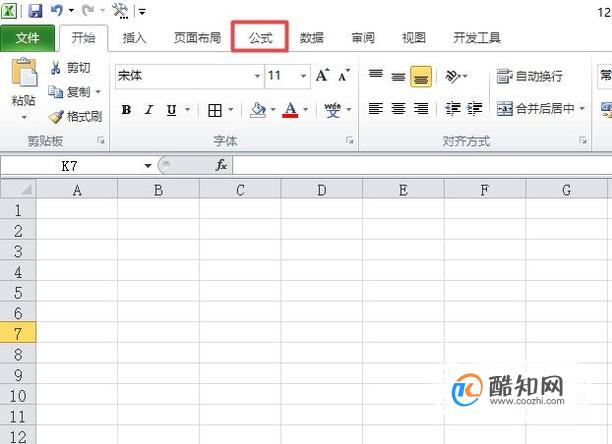The width and height of the screenshot is (612, 444).
Task: Switch to the 数据 tab
Action: 311,38
